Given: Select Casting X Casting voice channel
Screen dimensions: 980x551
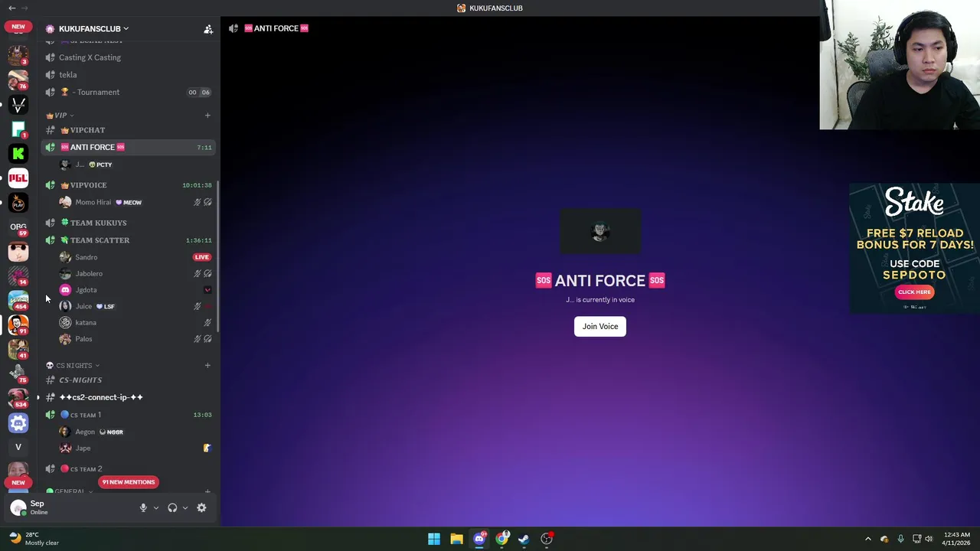Looking at the screenshot, I should (129, 57).
